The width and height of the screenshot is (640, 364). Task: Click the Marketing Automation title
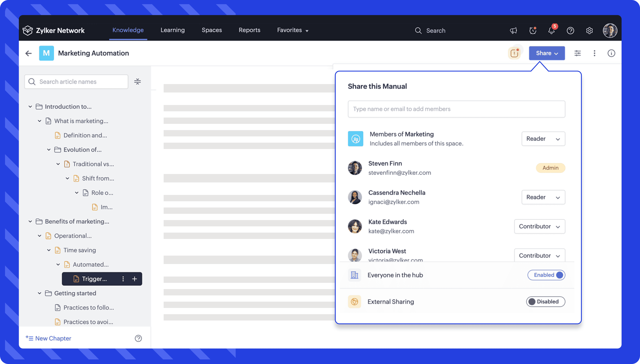(x=94, y=53)
